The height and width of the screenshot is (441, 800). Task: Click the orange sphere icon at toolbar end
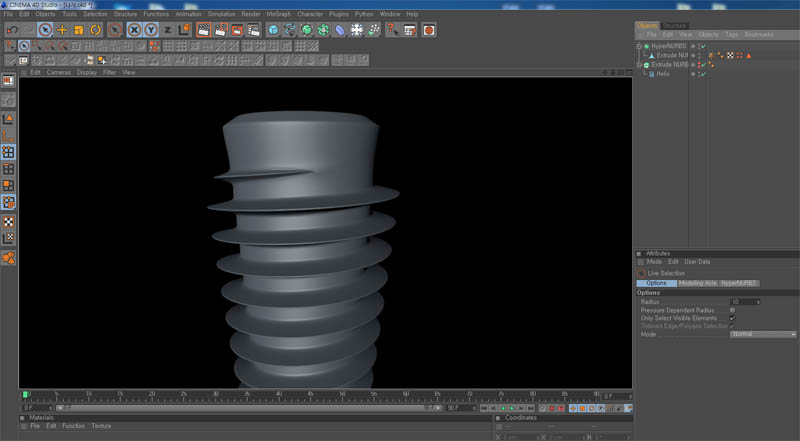429,30
